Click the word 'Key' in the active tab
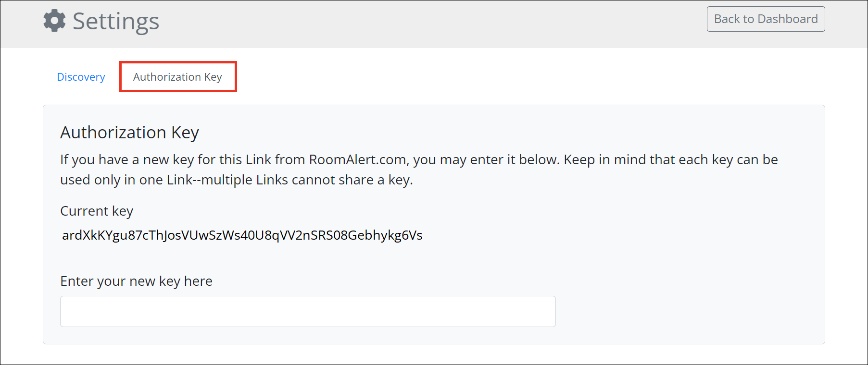 coord(213,77)
